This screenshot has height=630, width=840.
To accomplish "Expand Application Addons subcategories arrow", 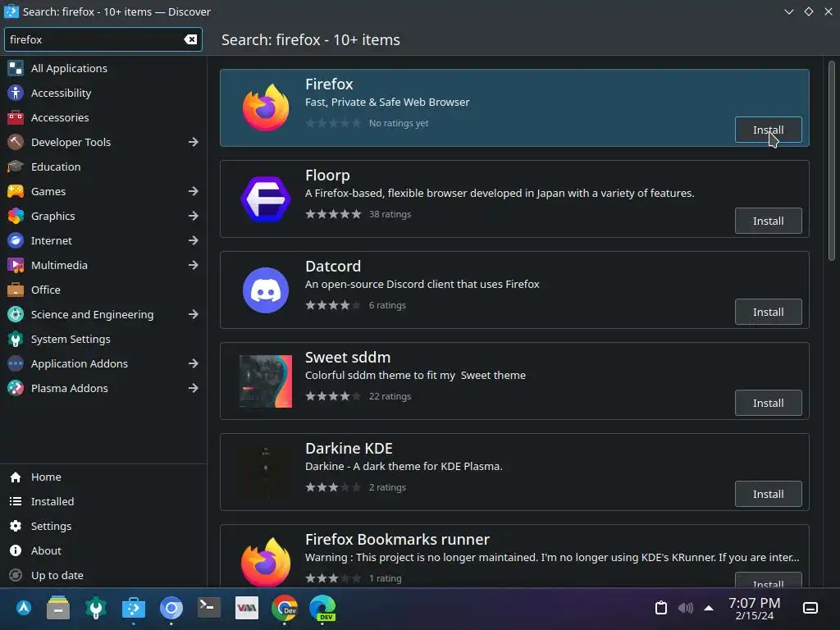I will 194,363.
